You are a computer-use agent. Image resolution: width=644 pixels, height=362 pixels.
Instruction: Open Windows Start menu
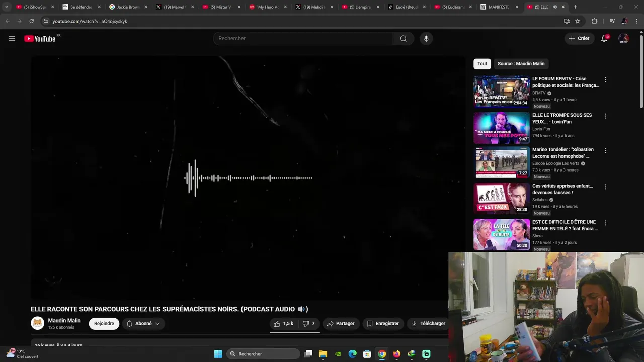point(218,354)
